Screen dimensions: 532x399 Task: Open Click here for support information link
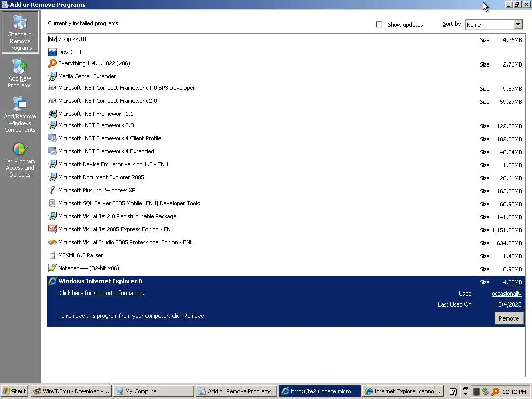(102, 293)
